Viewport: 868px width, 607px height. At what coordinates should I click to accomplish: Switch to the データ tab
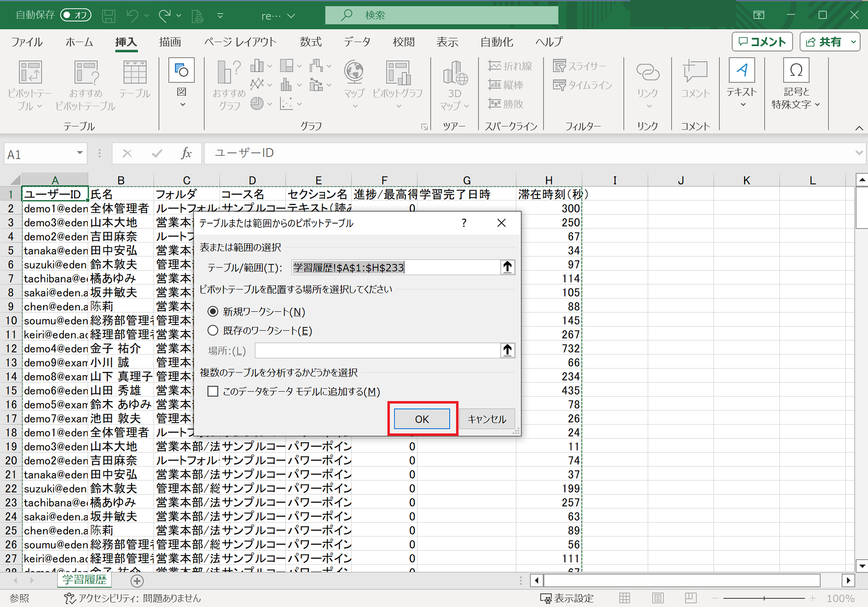pos(357,42)
